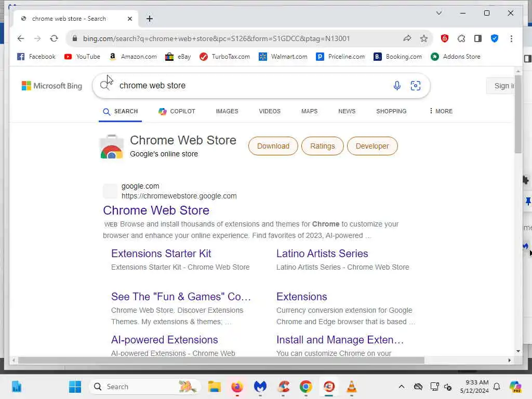This screenshot has height=399, width=532.
Task: Open the Booking.com bookmark
Action: (397, 57)
